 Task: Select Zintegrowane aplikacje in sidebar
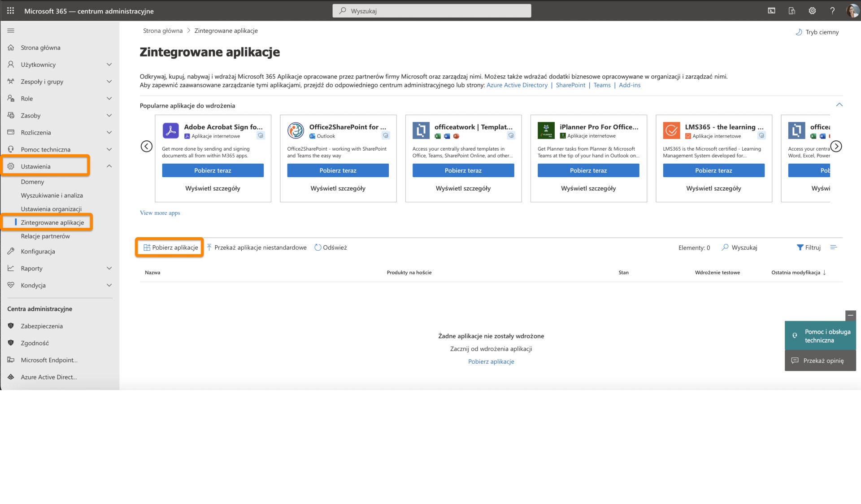(x=52, y=222)
